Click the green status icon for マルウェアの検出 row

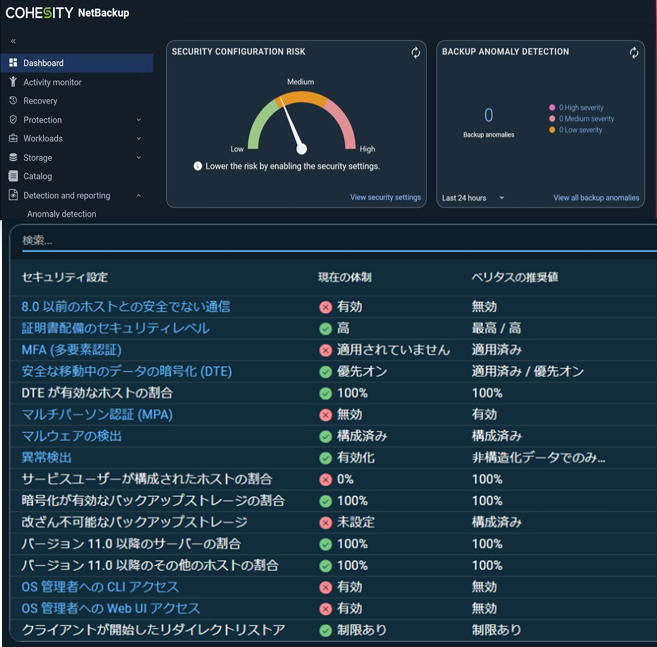tap(326, 437)
